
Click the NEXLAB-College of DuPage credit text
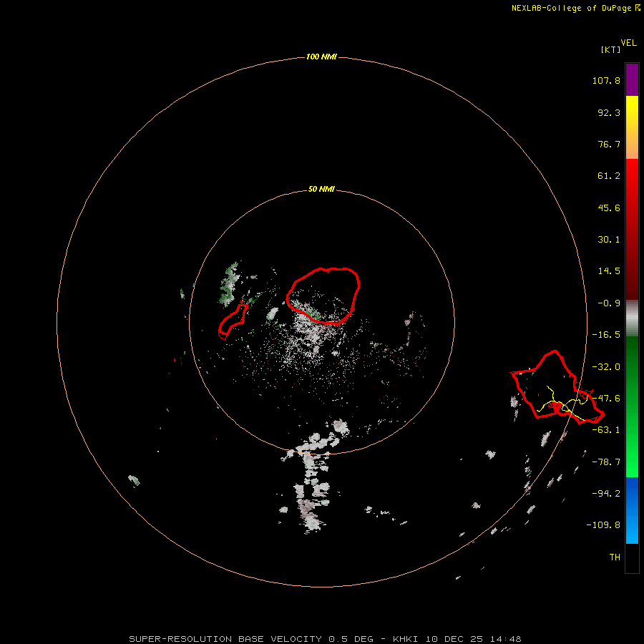click(x=575, y=8)
